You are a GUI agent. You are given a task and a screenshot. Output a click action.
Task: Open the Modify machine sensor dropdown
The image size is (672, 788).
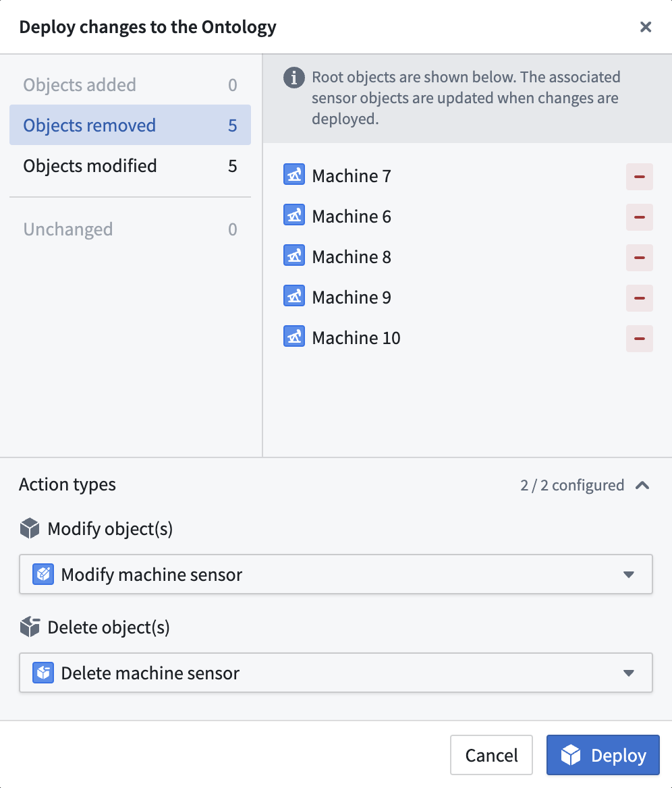[x=336, y=574]
